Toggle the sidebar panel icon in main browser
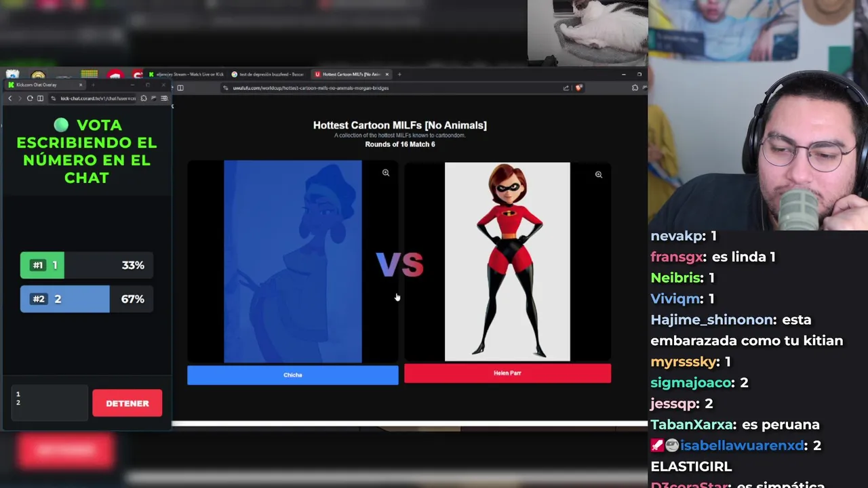 coord(180,87)
